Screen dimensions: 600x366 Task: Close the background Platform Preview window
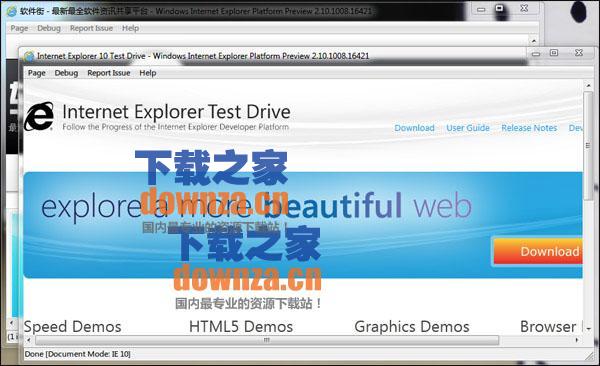(x=524, y=8)
